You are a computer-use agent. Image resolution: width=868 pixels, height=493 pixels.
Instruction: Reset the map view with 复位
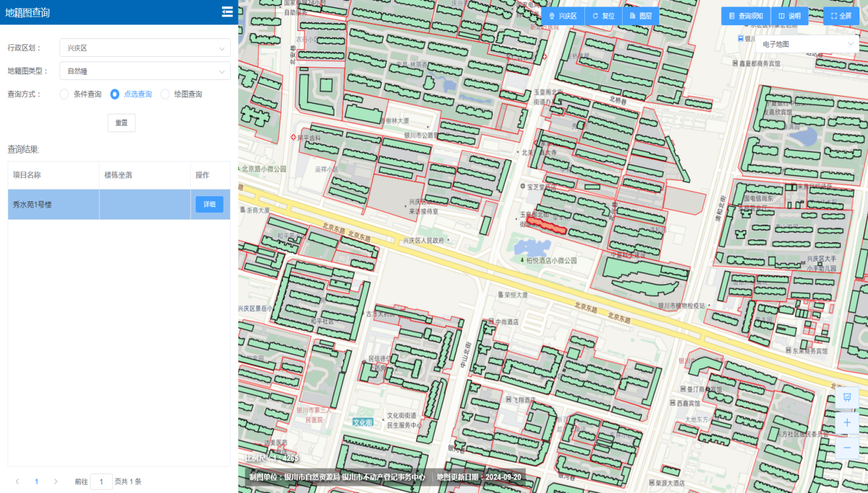pos(602,16)
